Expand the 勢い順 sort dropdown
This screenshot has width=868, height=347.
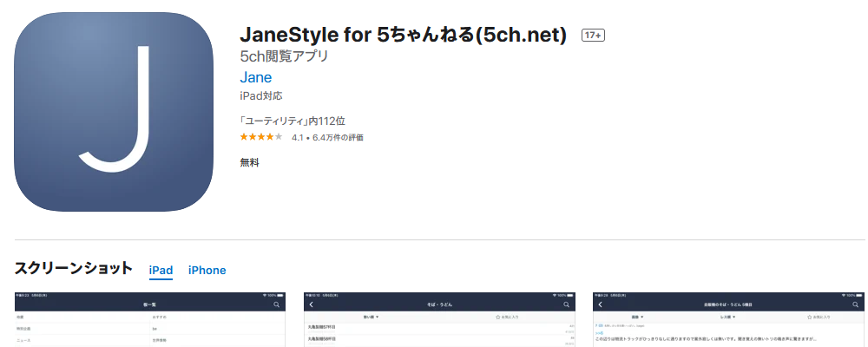point(371,318)
